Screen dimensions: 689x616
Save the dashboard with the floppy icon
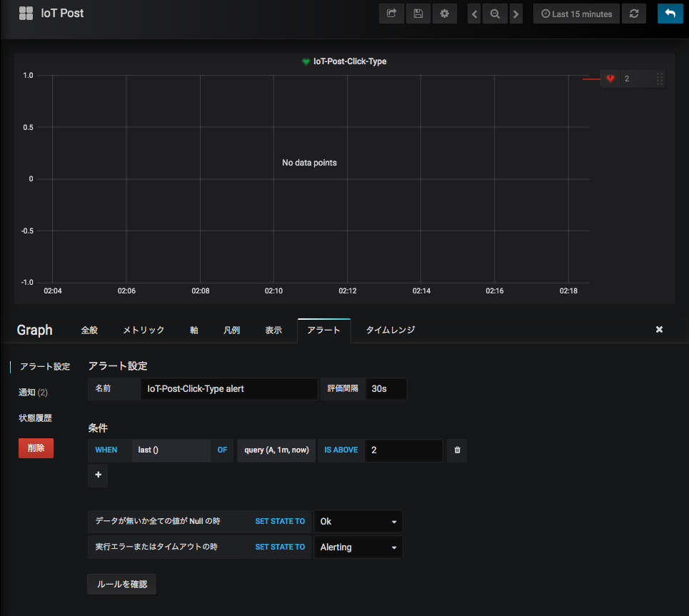418,14
